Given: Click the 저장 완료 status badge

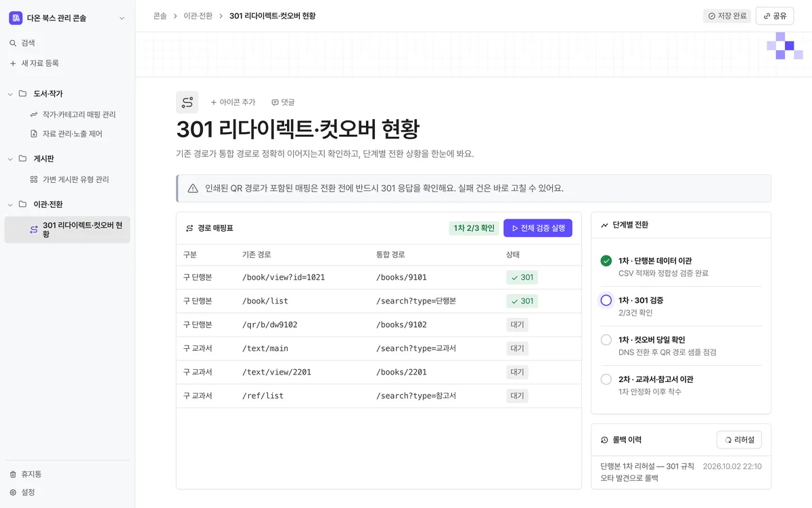Looking at the screenshot, I should [x=727, y=16].
